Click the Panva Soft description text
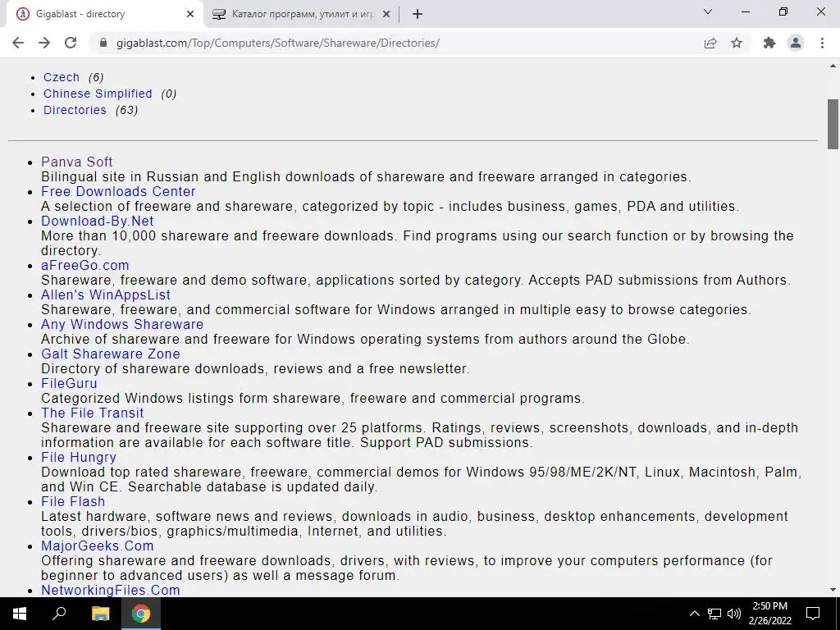 pyautogui.click(x=366, y=177)
